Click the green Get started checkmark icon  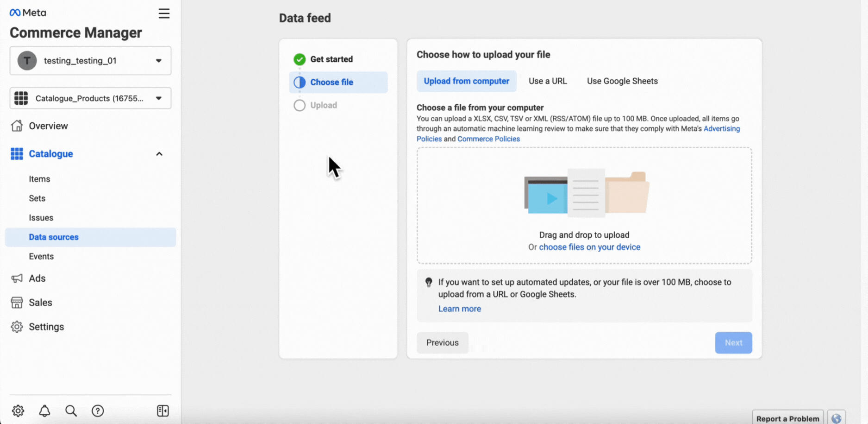pos(300,59)
